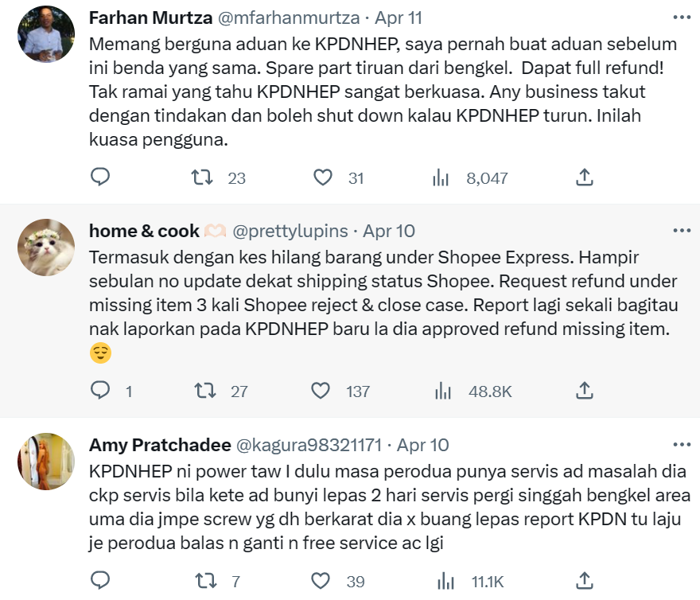The image size is (700, 600).
Task: Retweet home & cook's tweet
Action: 204,391
